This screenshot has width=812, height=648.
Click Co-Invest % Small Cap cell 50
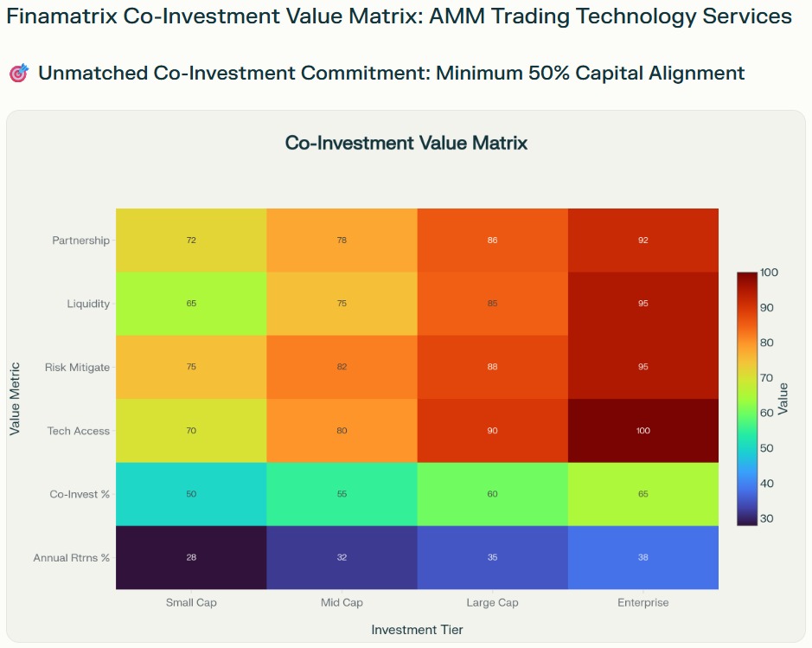[191, 494]
